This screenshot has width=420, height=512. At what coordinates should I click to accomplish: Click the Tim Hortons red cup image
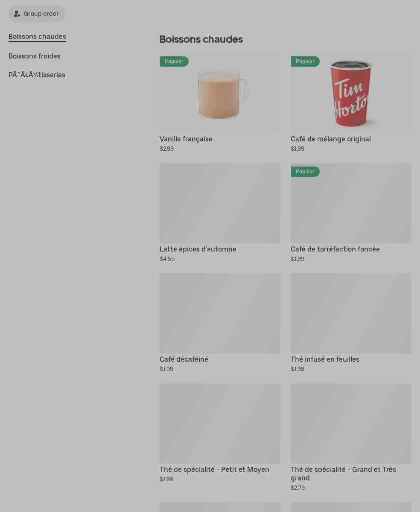coord(351,94)
